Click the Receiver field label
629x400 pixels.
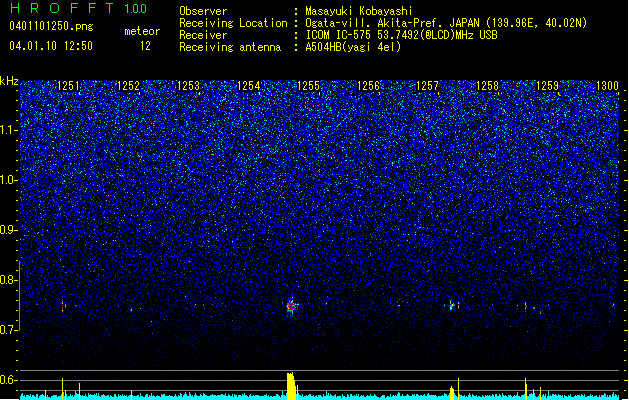click(203, 35)
